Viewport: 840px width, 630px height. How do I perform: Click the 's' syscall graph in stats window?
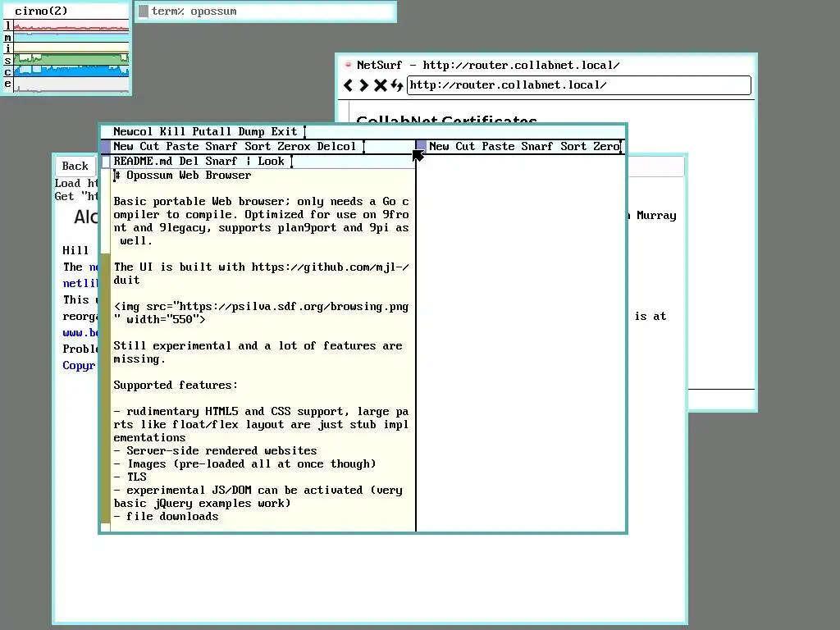click(71, 60)
